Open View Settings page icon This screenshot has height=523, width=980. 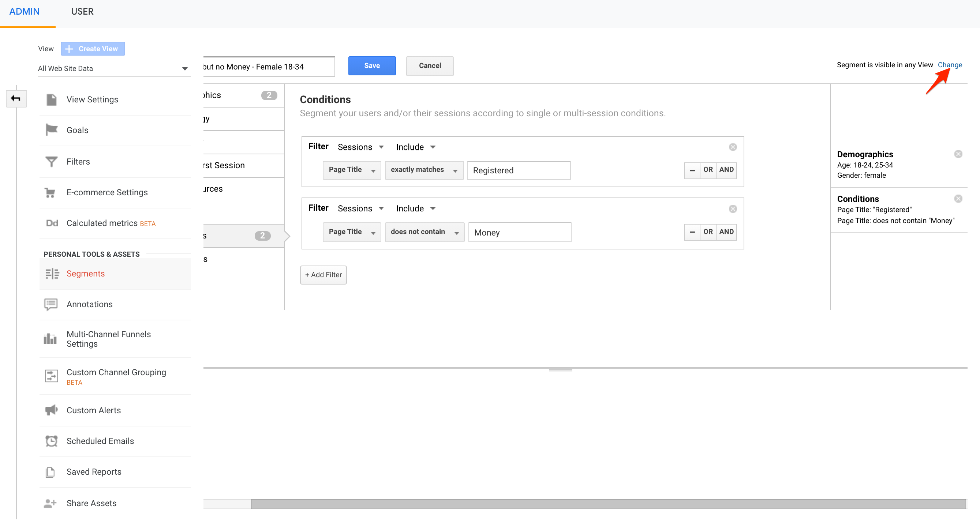(x=51, y=99)
